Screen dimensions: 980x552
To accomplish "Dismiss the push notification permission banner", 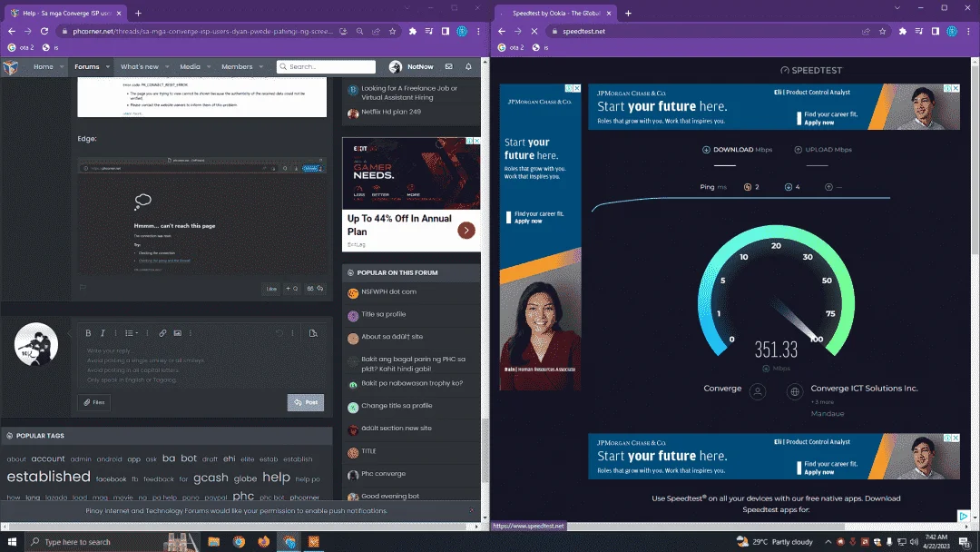I will coord(471,511).
